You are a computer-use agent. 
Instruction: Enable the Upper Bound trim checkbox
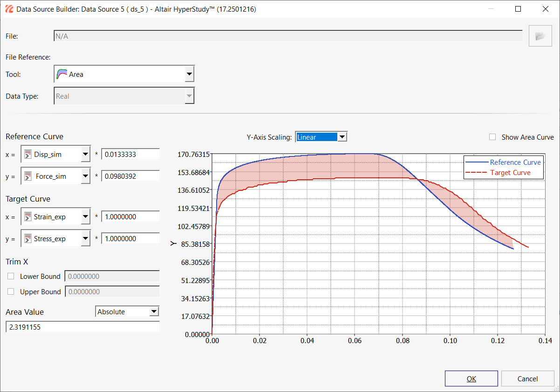tap(11, 292)
